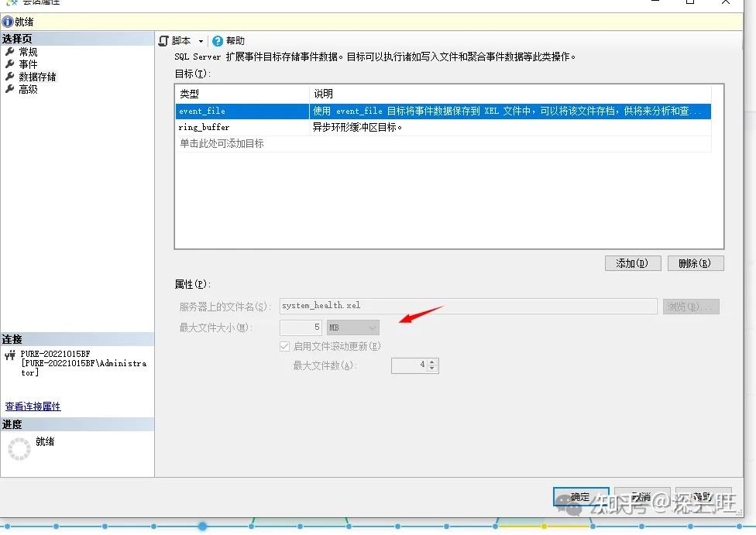Click the wrench icon beside 高级
This screenshot has width=756, height=535.
point(9,89)
